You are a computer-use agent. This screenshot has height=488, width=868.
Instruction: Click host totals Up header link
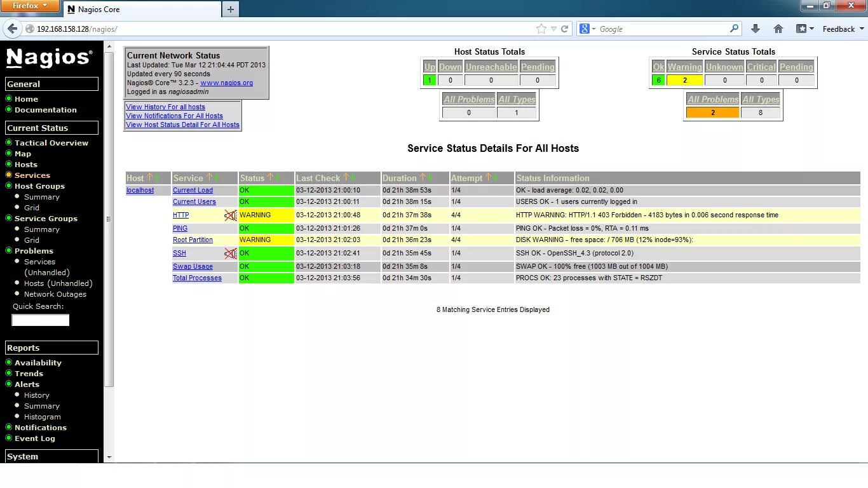(430, 67)
